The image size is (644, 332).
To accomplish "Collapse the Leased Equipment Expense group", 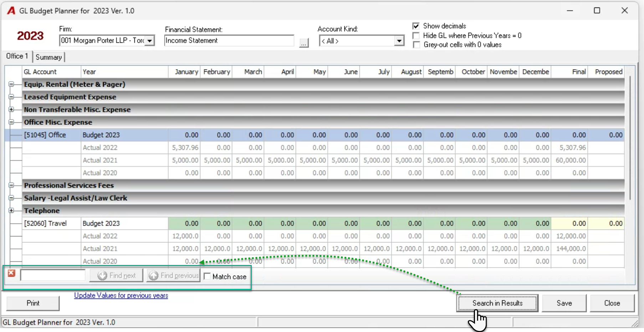I will [x=11, y=97].
